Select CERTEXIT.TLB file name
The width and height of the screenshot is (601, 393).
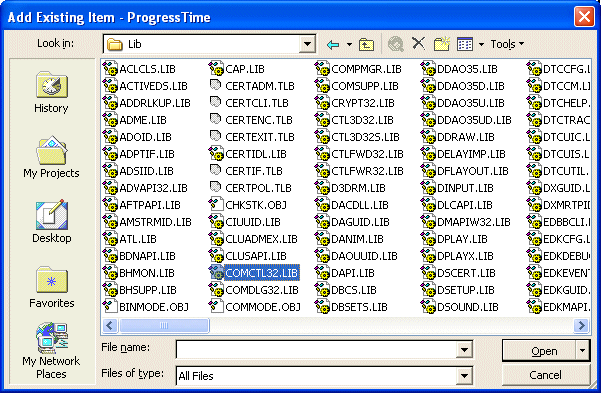point(260,137)
